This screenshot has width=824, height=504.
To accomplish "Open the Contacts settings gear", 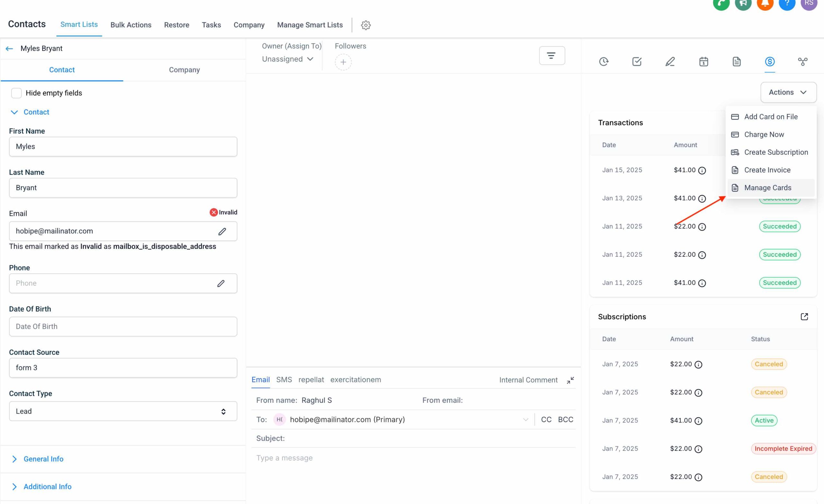I will click(366, 25).
